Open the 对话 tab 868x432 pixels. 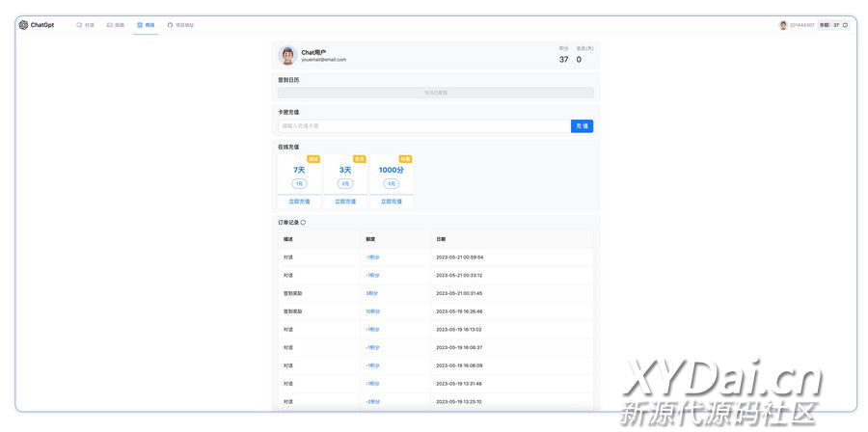(89, 25)
